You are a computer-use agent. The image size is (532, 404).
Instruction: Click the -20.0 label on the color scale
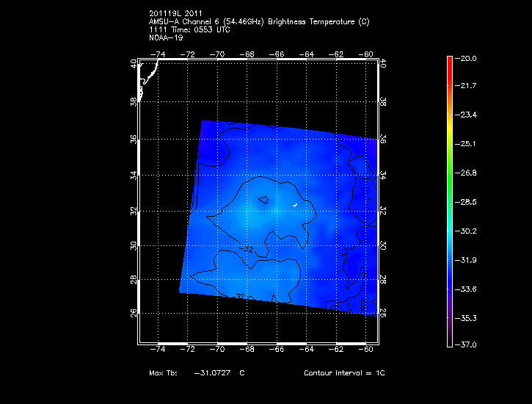click(x=467, y=58)
